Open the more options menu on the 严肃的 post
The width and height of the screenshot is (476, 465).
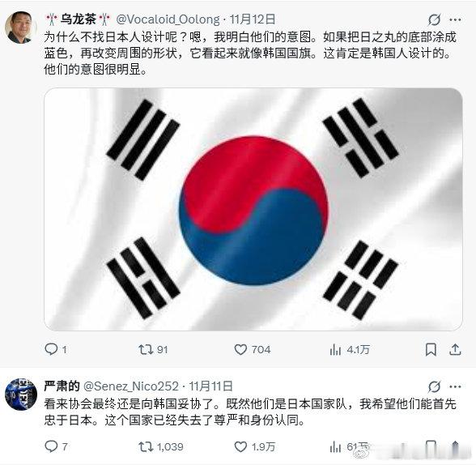point(455,386)
